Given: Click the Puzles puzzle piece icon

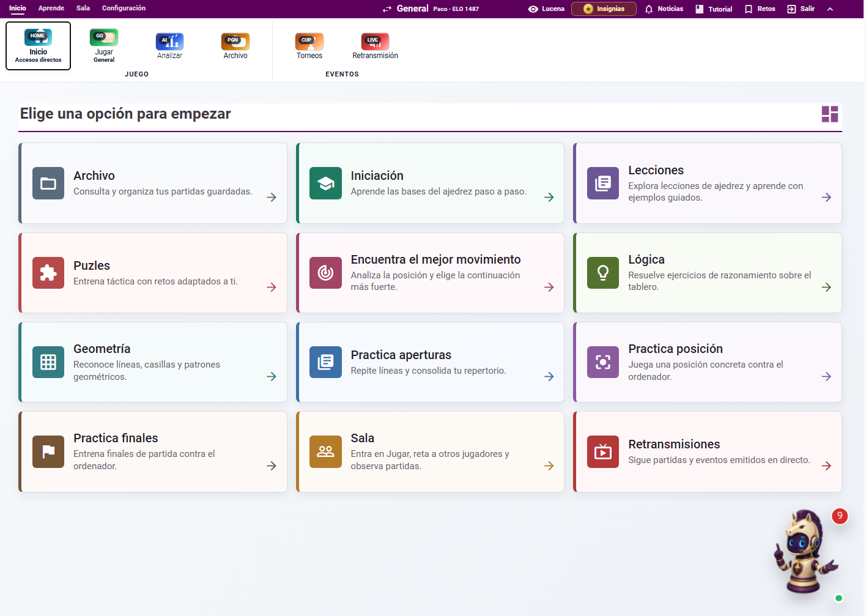Looking at the screenshot, I should [48, 273].
